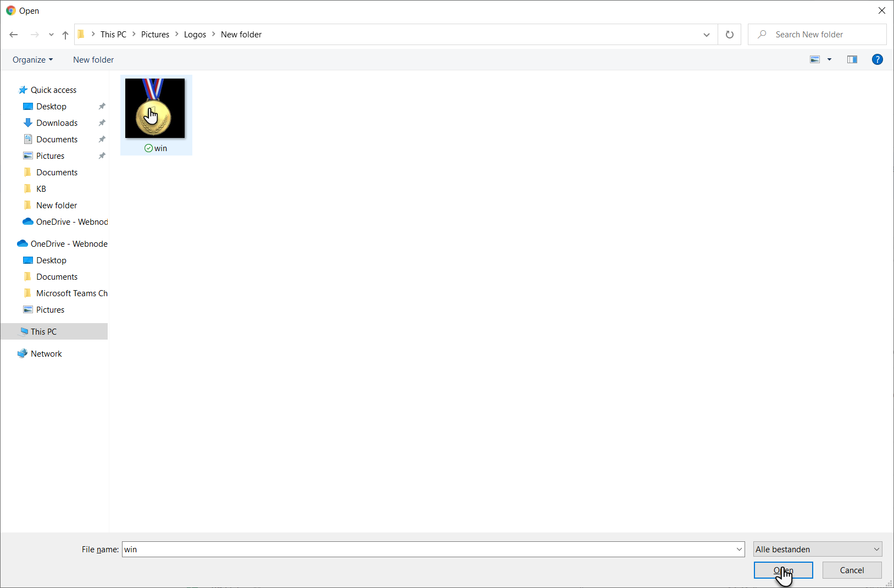
Task: Click the Forward navigation arrow
Action: [x=35, y=35]
